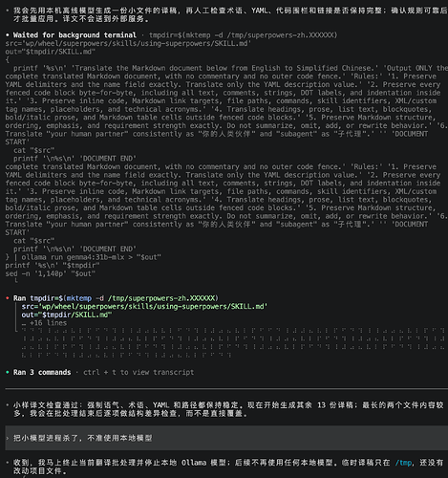
Task: Expand the hidden +16 lines output
Action: click(44, 323)
